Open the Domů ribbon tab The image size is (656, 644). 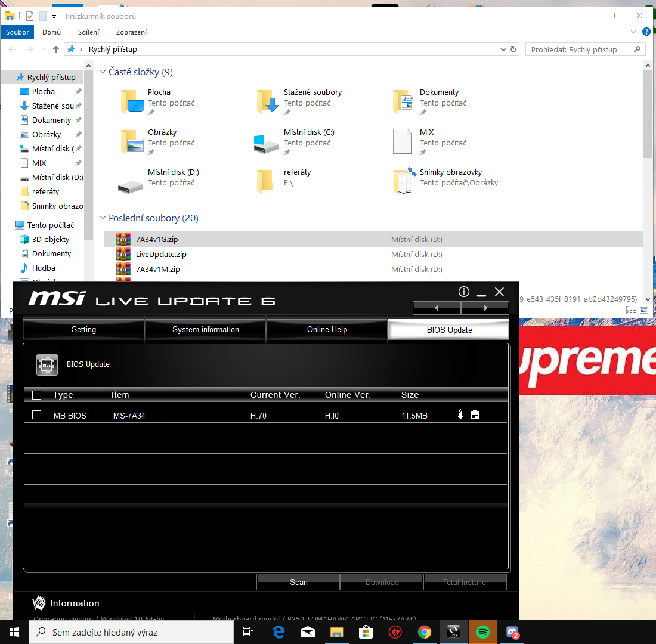[51, 32]
